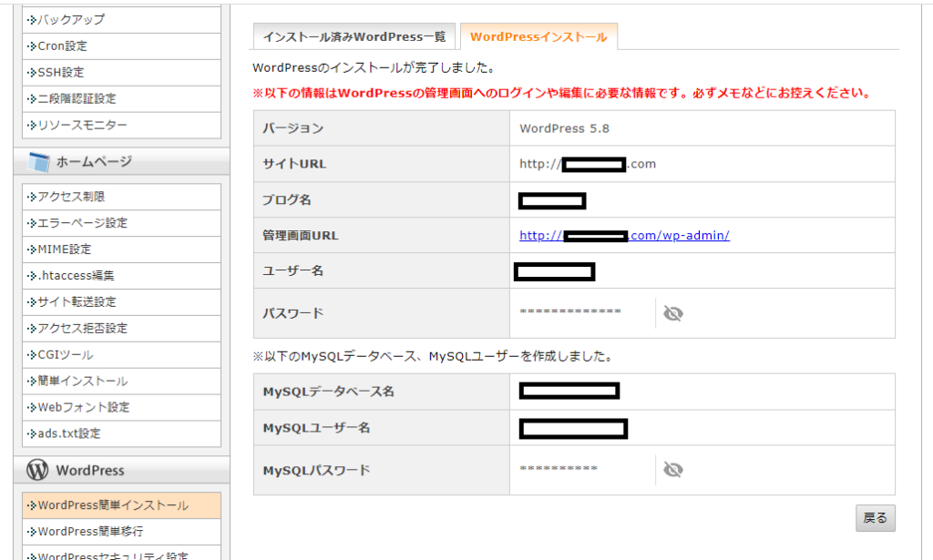Click the ユーザー名 row label
933x560 pixels.
click(292, 271)
